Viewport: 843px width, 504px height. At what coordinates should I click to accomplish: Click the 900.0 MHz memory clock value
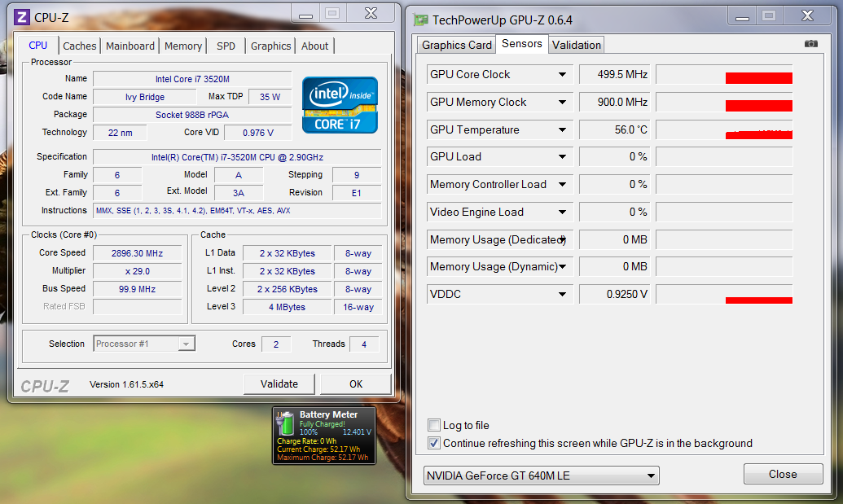[x=614, y=102]
